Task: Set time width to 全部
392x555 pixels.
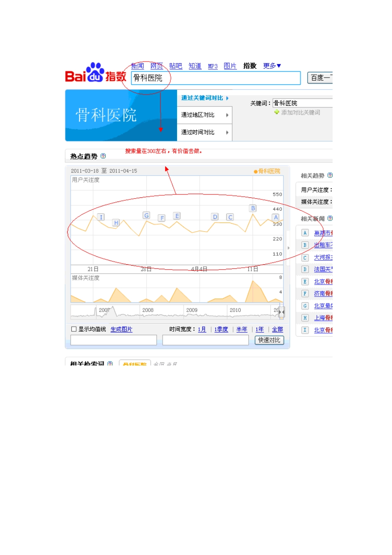Action: coord(277,329)
